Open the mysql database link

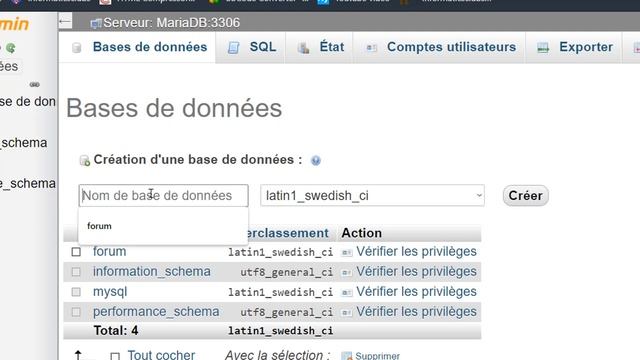click(x=110, y=292)
